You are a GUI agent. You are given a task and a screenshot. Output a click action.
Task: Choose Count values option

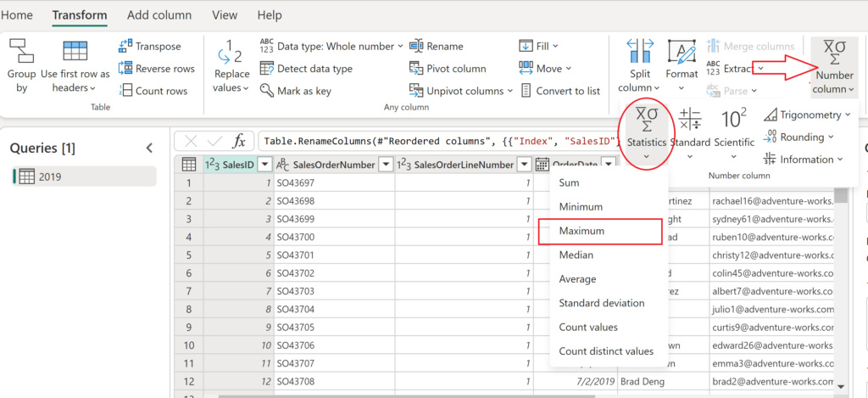pyautogui.click(x=609, y=327)
